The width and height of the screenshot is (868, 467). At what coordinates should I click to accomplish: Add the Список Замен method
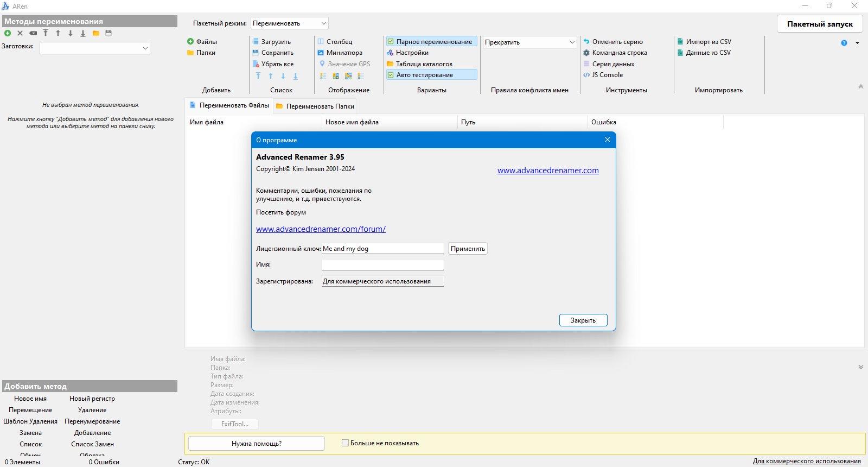(x=92, y=444)
